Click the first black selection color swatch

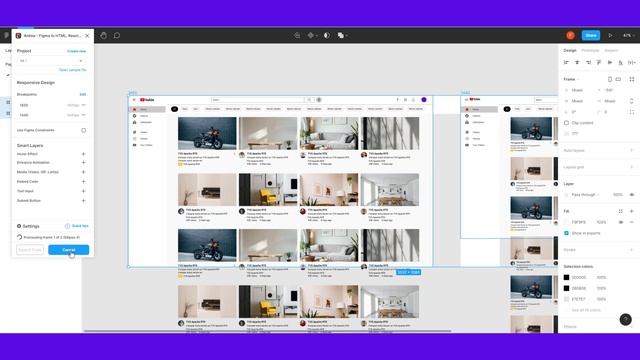pos(567,278)
